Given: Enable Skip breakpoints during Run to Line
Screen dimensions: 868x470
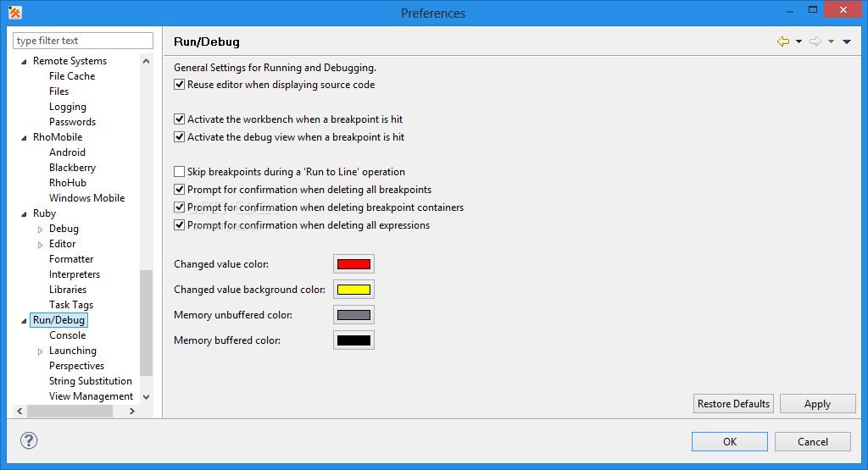Looking at the screenshot, I should click(x=180, y=172).
